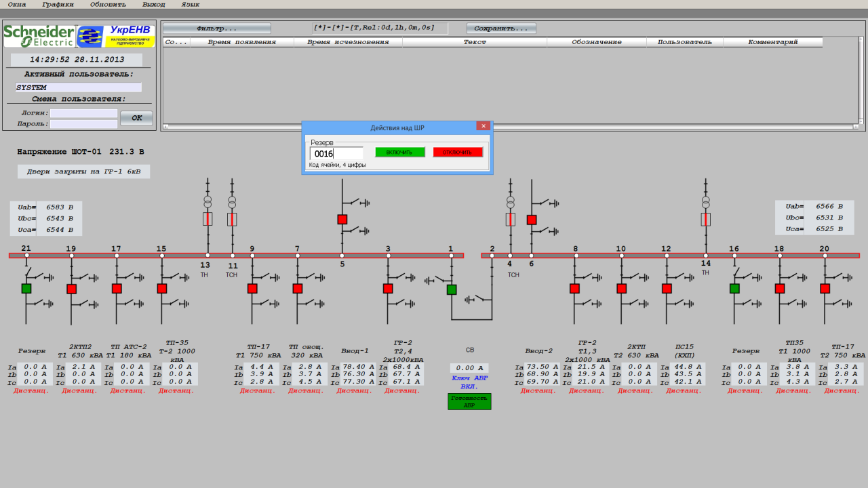Click the cell code input field
The image size is (868, 488).
click(336, 154)
